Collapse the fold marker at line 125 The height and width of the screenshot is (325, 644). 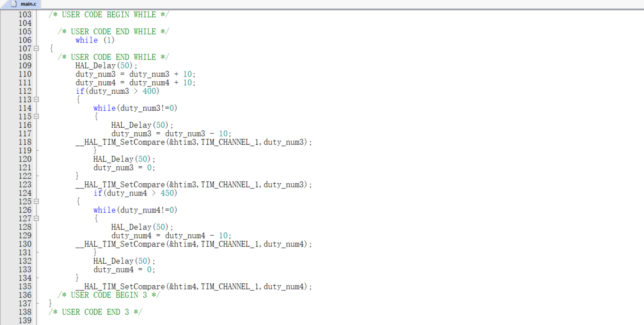pyautogui.click(x=36, y=201)
